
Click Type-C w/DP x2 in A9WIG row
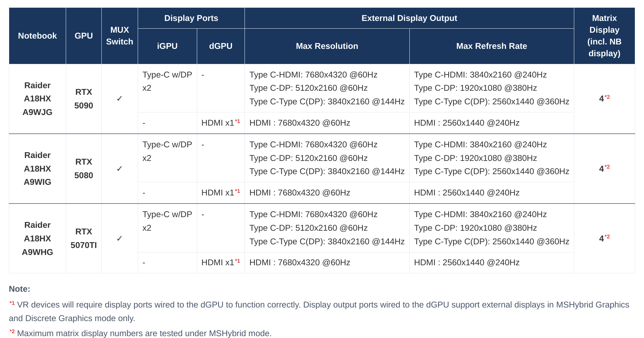point(167,158)
